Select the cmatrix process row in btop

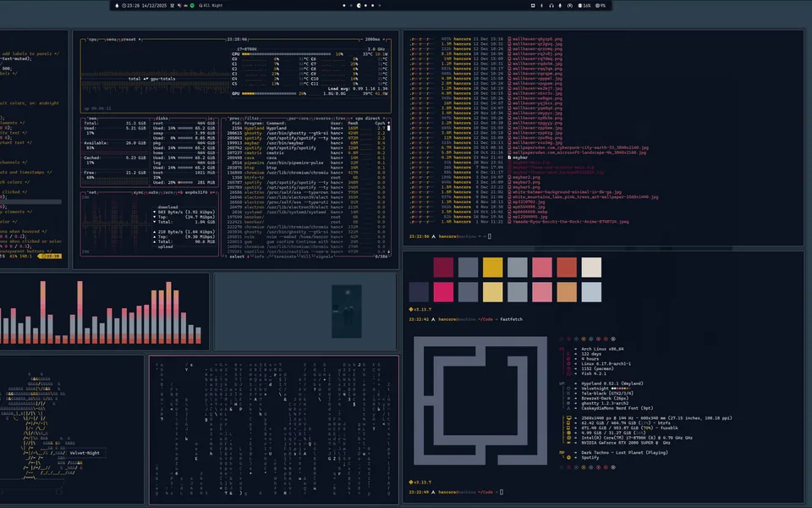[x=305, y=153]
